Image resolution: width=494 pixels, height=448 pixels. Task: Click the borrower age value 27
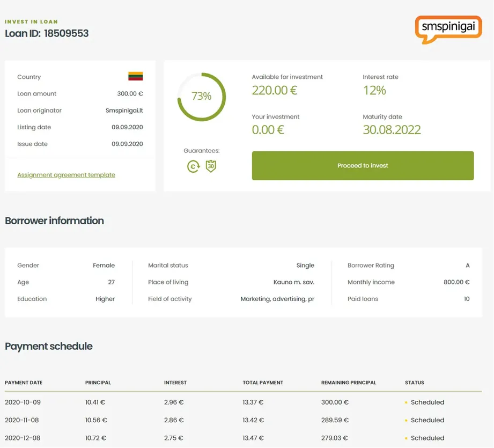pos(111,282)
